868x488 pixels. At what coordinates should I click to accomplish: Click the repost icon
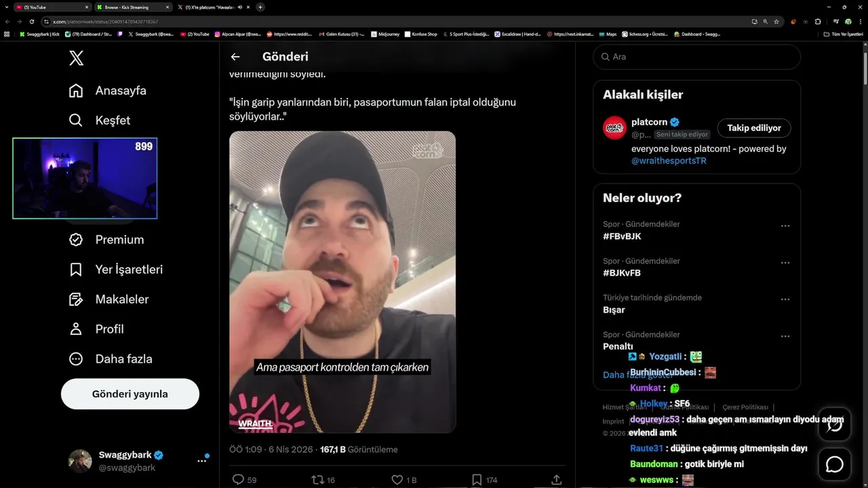coord(317,479)
